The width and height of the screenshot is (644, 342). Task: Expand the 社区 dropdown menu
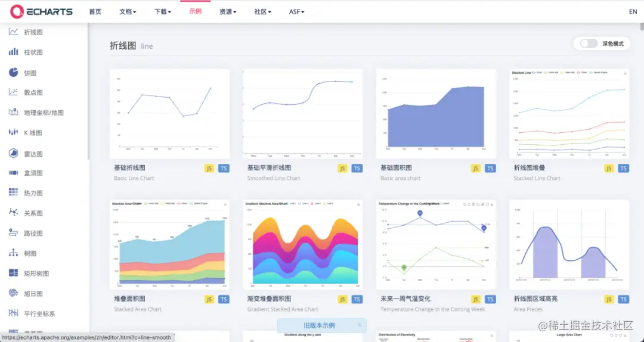coord(263,12)
